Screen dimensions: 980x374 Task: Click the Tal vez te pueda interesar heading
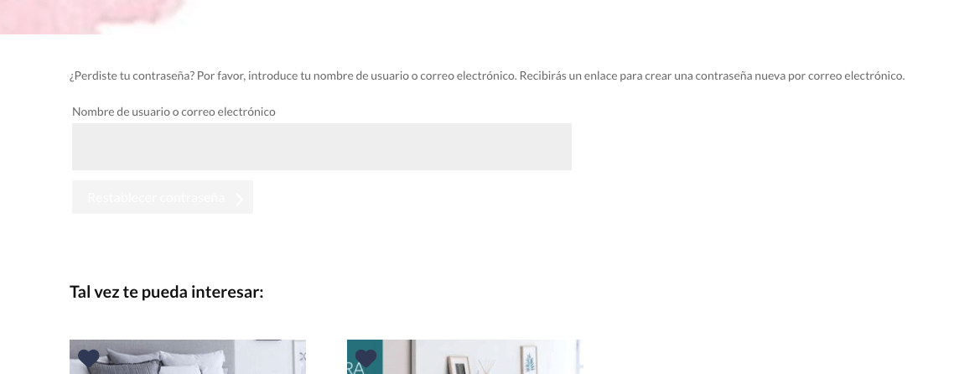point(166,292)
